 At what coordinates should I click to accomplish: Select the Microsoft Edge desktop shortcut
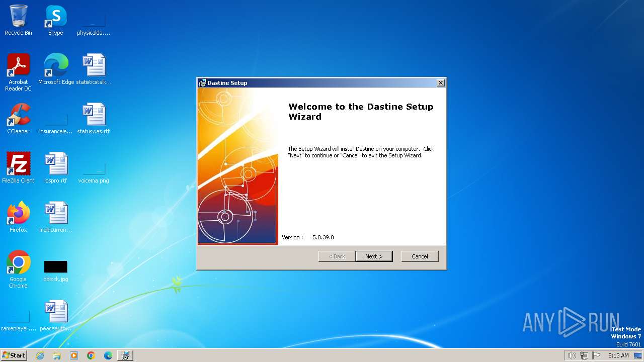[x=56, y=69]
